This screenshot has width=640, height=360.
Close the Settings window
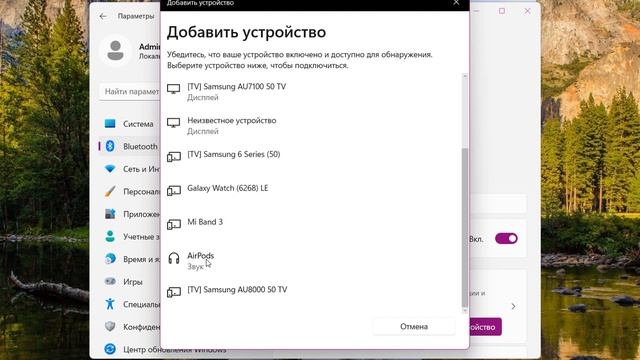(527, 11)
